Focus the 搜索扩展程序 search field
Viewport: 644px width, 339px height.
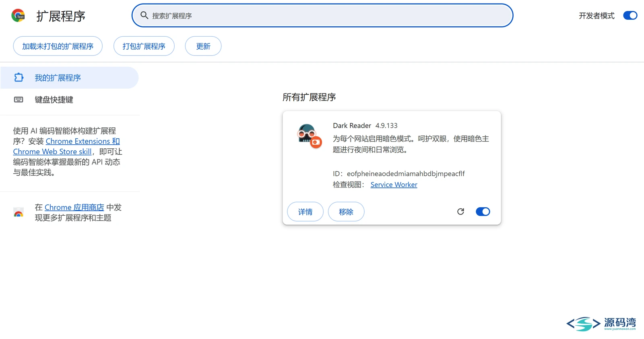click(x=322, y=15)
